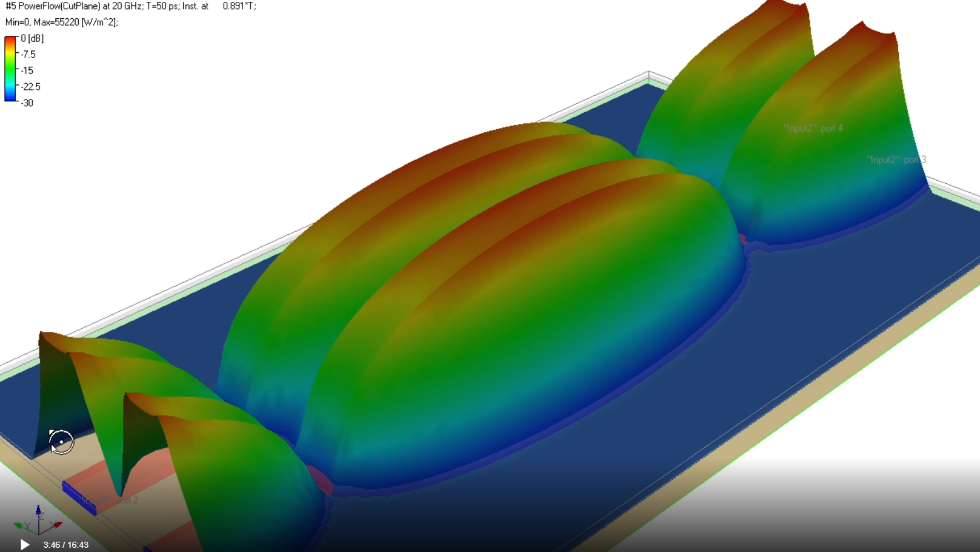Click the -15 legend tick label
Image resolution: width=980 pixels, height=552 pixels.
coord(27,70)
